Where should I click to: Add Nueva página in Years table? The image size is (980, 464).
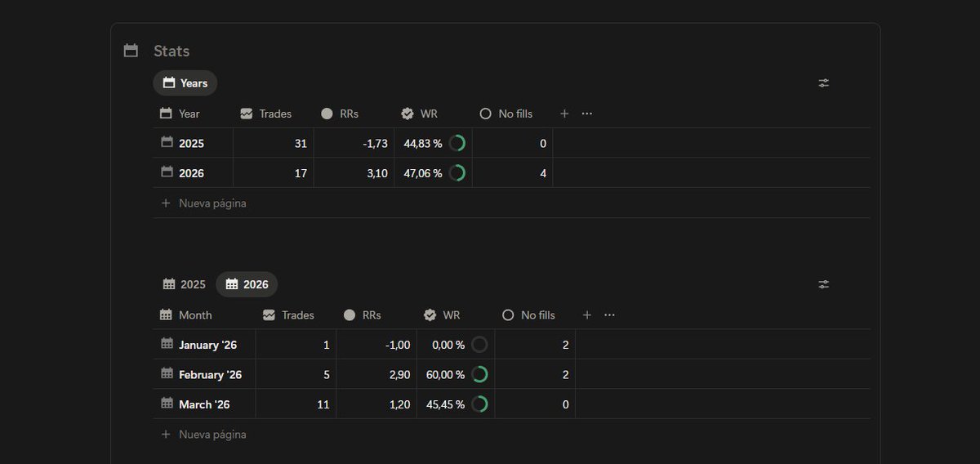point(203,203)
